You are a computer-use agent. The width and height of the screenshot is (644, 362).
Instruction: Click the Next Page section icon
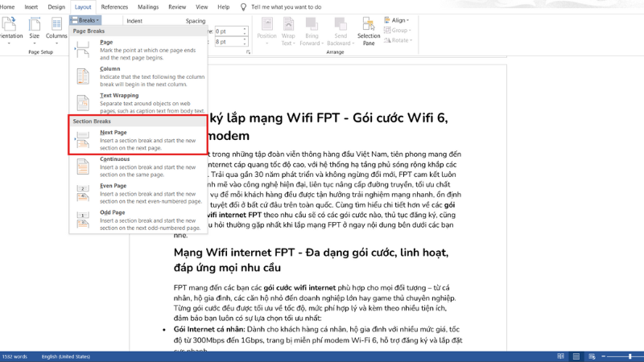point(83,140)
